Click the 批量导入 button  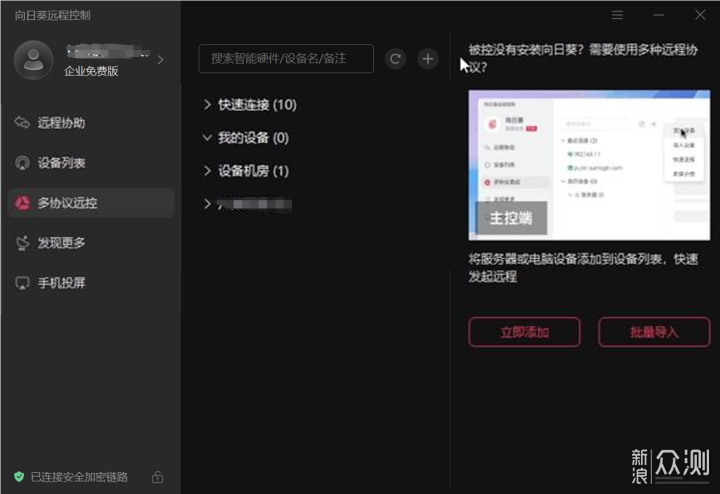[654, 332]
